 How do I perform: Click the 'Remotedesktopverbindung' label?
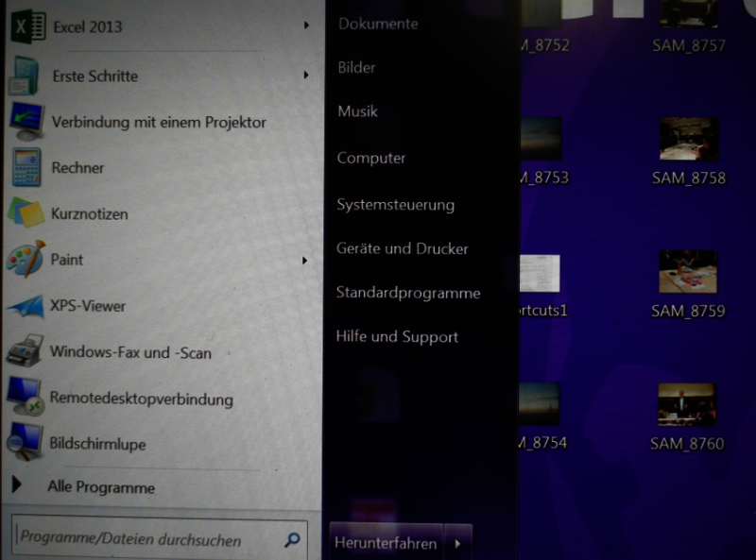[141, 399]
